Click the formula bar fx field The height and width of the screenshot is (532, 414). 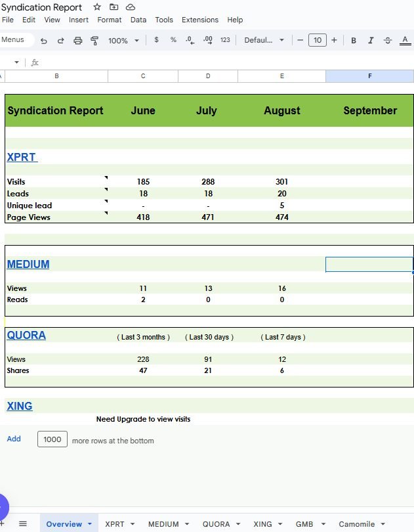(224, 62)
